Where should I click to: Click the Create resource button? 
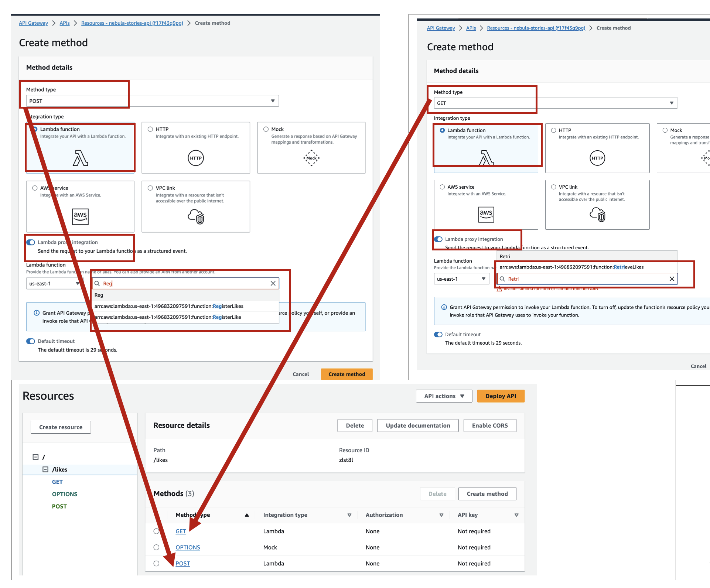click(61, 427)
